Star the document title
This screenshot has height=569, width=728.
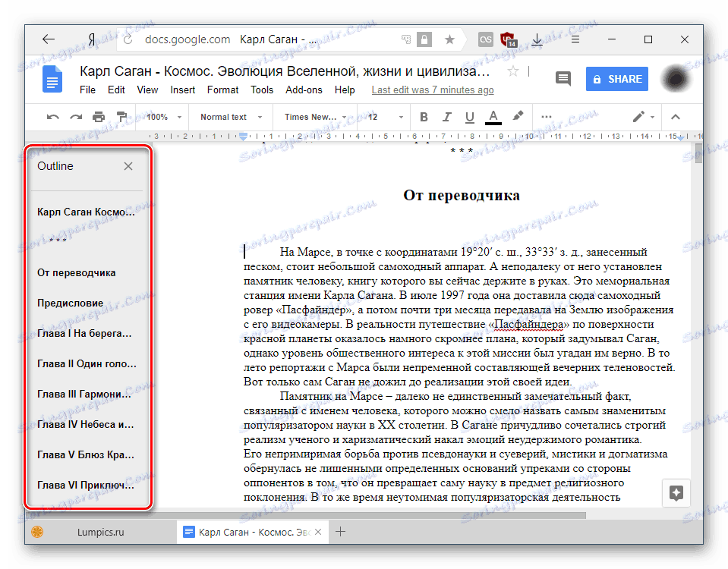click(x=513, y=71)
